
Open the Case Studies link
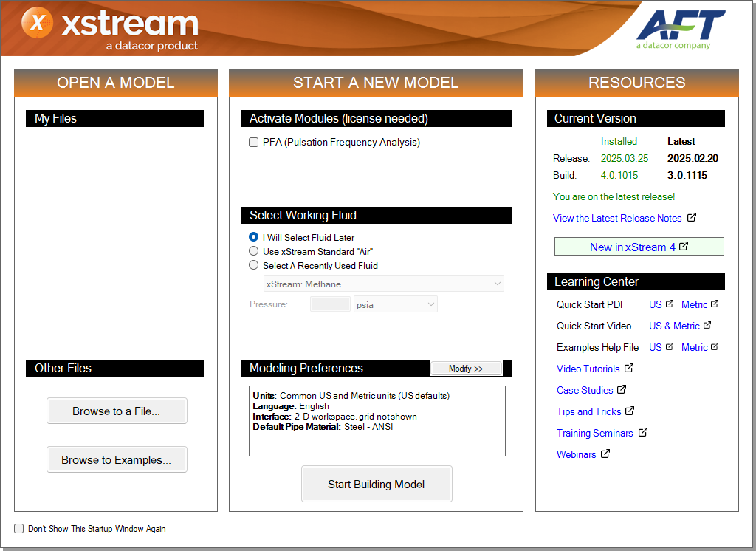tap(585, 390)
